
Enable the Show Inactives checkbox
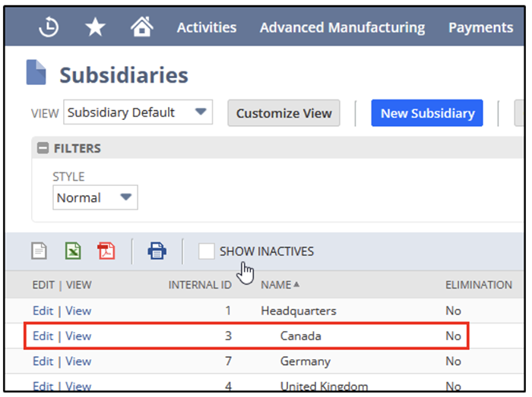pos(206,251)
